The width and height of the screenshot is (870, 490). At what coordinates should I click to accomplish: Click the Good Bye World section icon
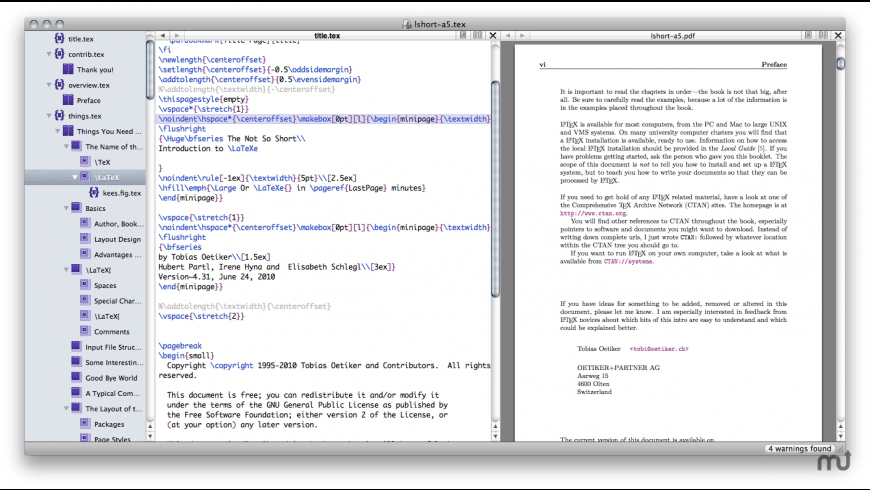77,377
